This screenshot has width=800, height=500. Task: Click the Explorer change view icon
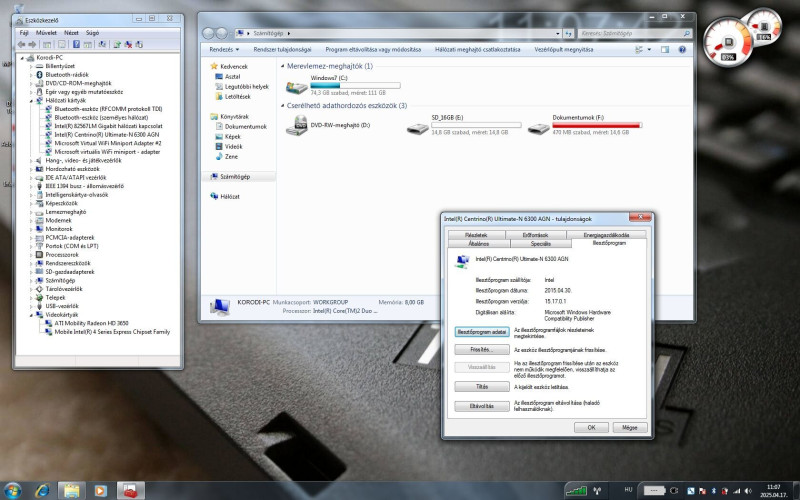[639, 49]
